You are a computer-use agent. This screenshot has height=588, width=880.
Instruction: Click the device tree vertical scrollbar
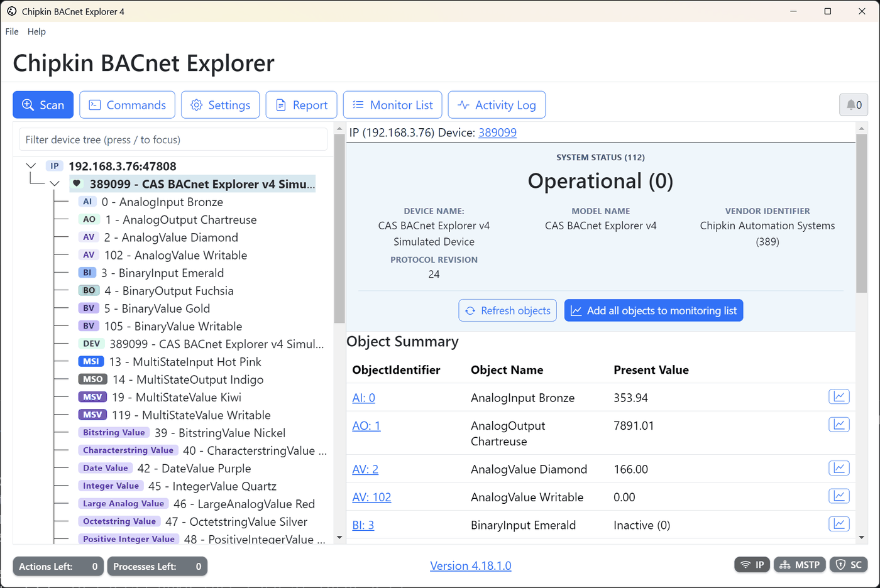339,229
